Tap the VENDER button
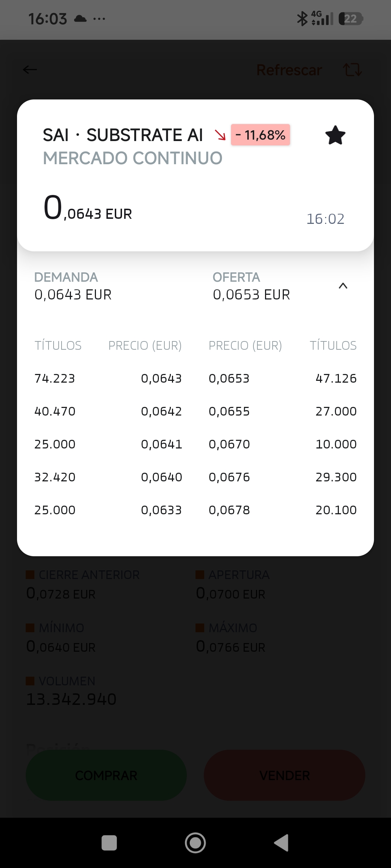Image resolution: width=391 pixels, height=868 pixels. pyautogui.click(x=285, y=775)
